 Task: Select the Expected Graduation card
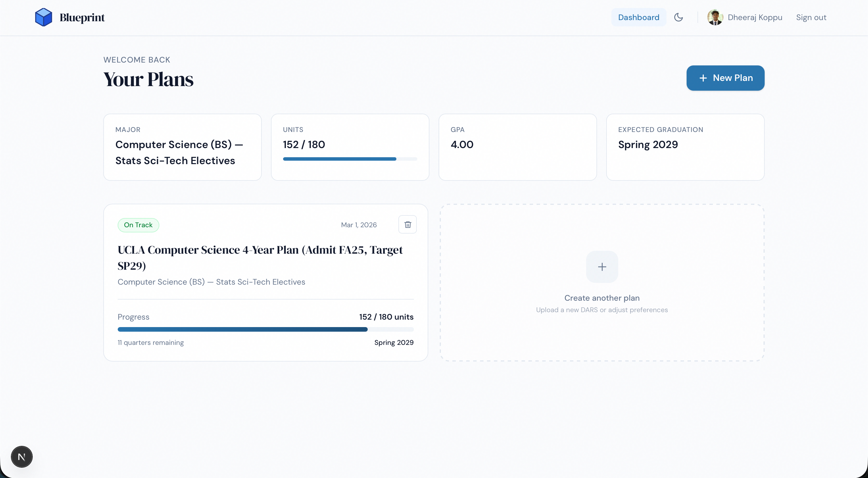click(685, 147)
